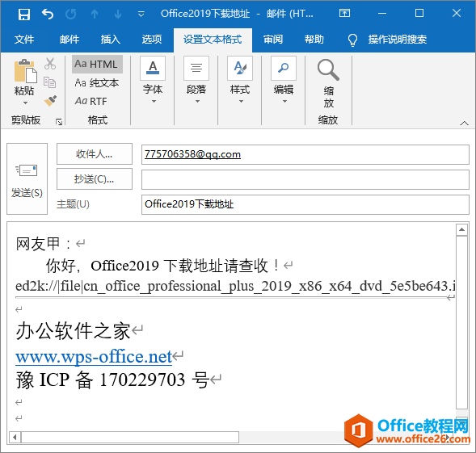Image resolution: width=476 pixels, height=453 pixels.
Task: Go to previous item arrow
Action: [95, 14]
